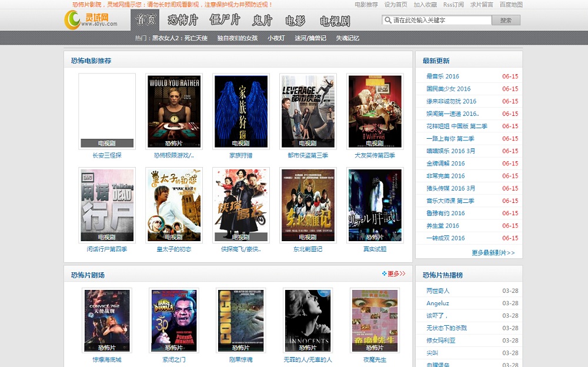Viewport: 588px width, 367px height.
Task: Open hot link 迷河/擒兽记
Action: point(310,38)
